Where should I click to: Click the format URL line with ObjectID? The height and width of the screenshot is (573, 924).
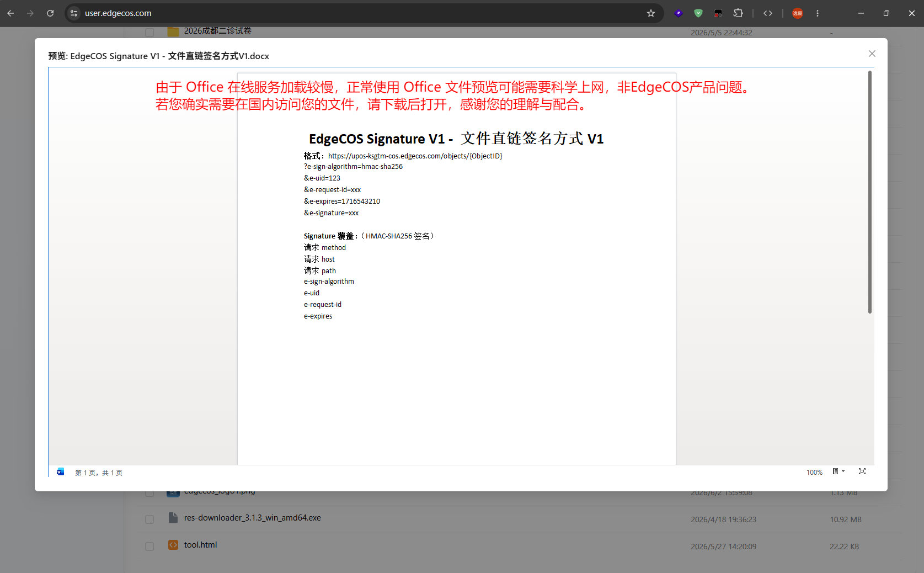point(403,156)
